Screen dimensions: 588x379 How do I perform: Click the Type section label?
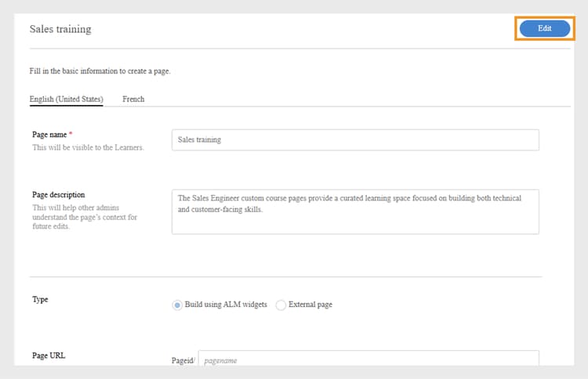coord(40,299)
